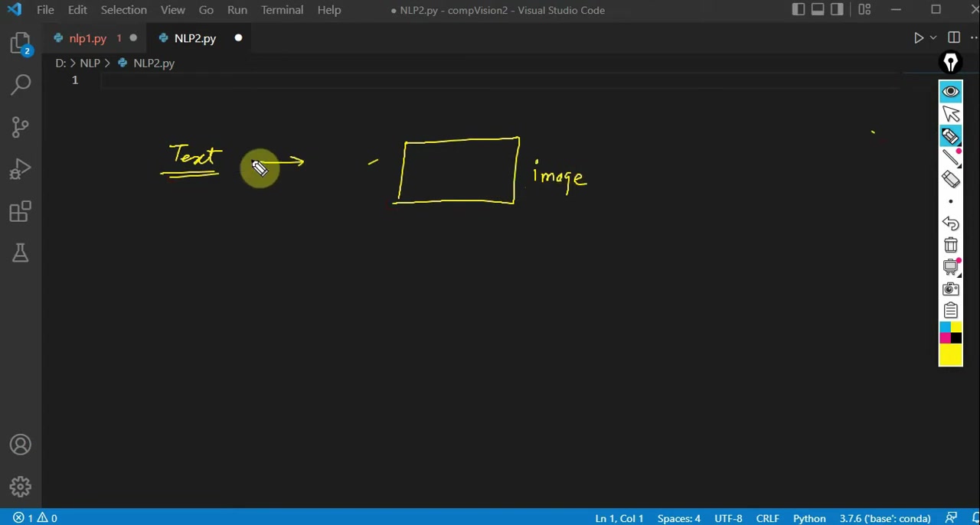Select Python language mode in status bar

(x=808, y=518)
